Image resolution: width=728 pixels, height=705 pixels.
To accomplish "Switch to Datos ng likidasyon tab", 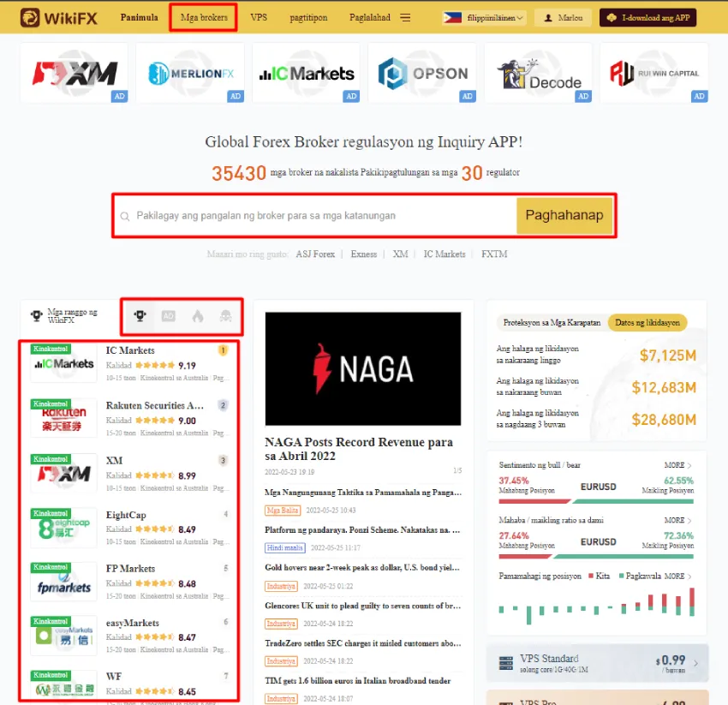I will (x=647, y=322).
